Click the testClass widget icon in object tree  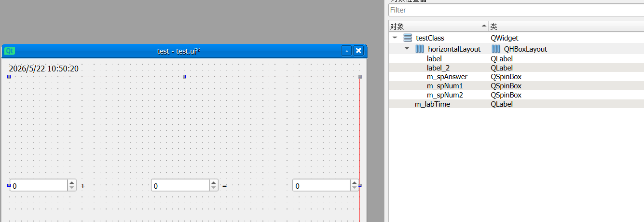408,38
